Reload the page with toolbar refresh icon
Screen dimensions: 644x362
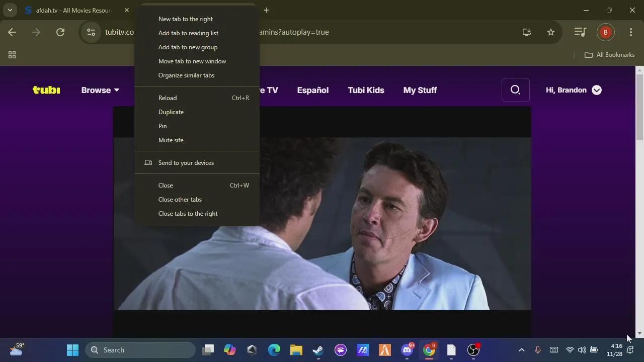click(60, 32)
